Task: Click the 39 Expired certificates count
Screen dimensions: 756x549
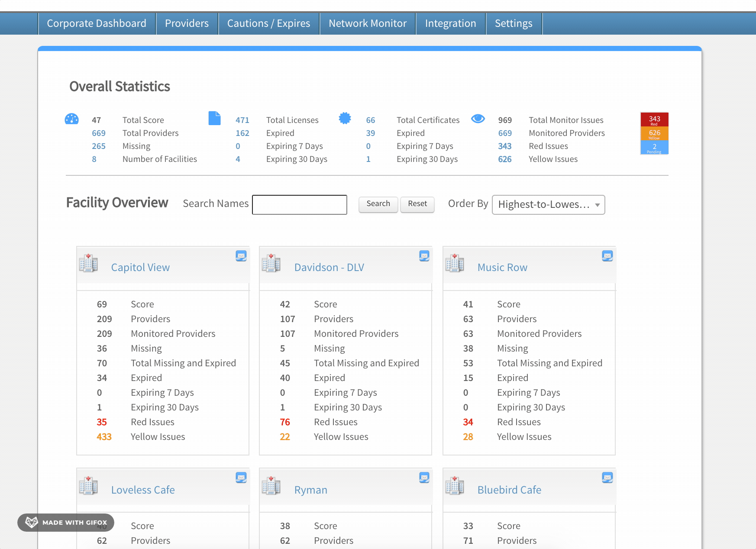Action: click(x=371, y=133)
